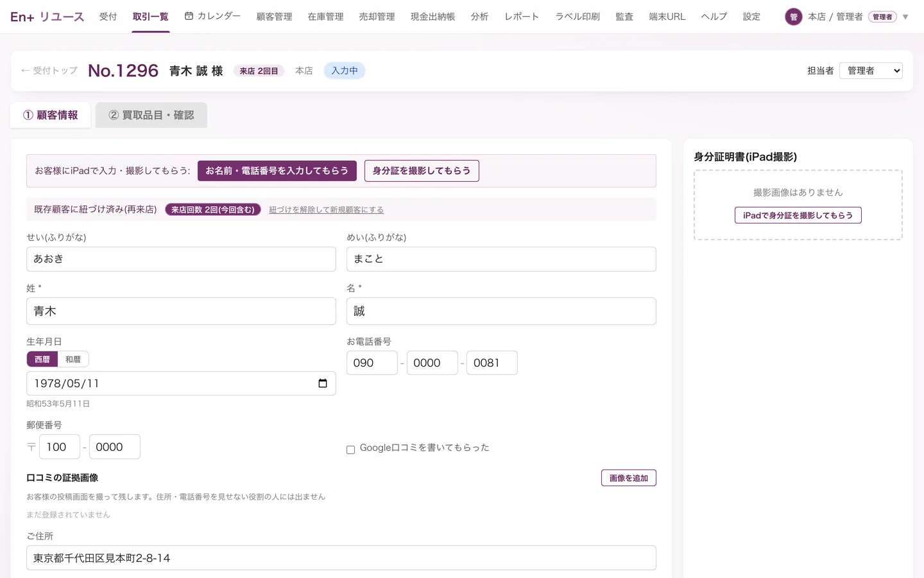Click the 姓 field containing 青木
Image resolution: width=924 pixels, height=578 pixels.
pos(181,311)
